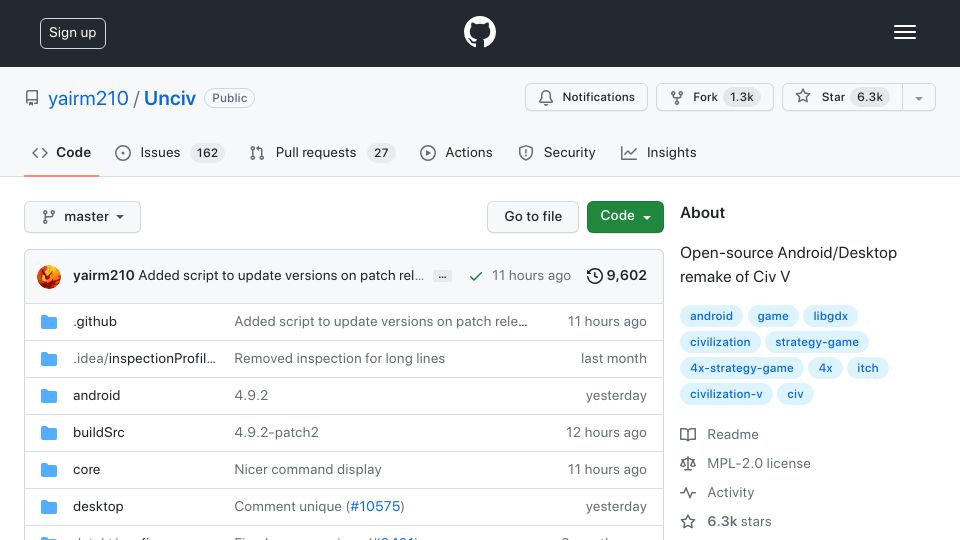Open the android folder
The height and width of the screenshot is (540, 960).
pos(97,396)
